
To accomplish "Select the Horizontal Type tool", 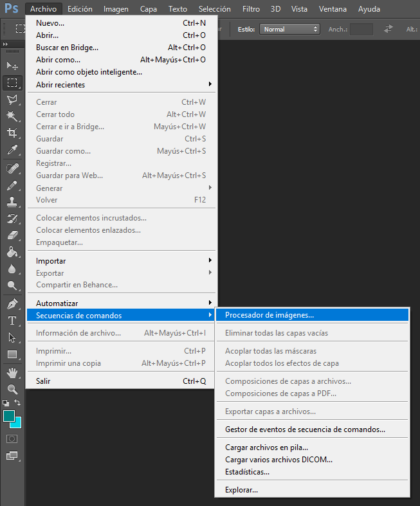I will (12, 320).
